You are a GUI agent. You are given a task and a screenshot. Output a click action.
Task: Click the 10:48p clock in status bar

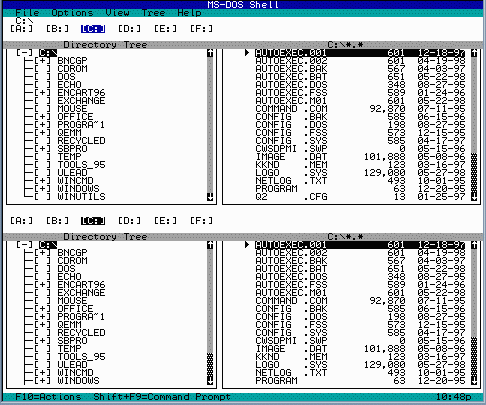click(453, 397)
